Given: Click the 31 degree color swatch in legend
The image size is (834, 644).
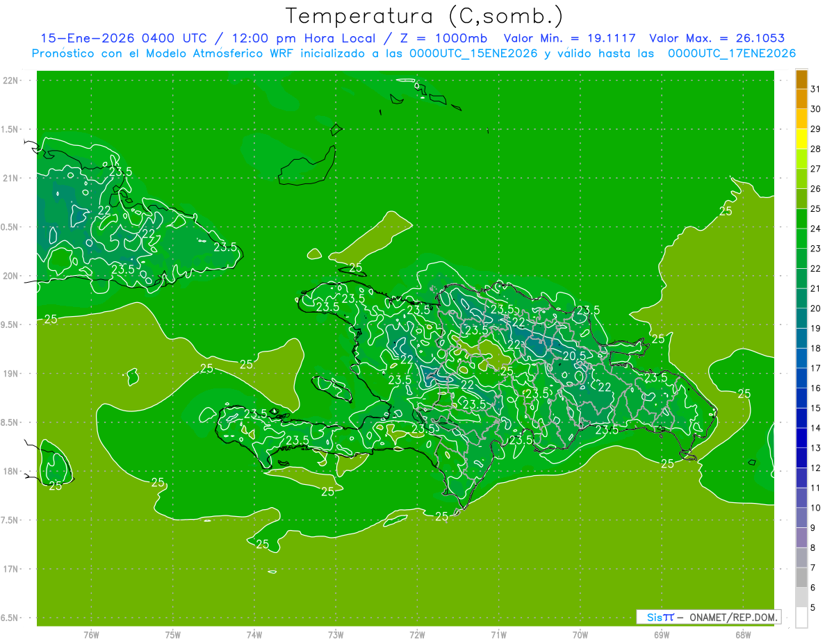Looking at the screenshot, I should [x=801, y=79].
